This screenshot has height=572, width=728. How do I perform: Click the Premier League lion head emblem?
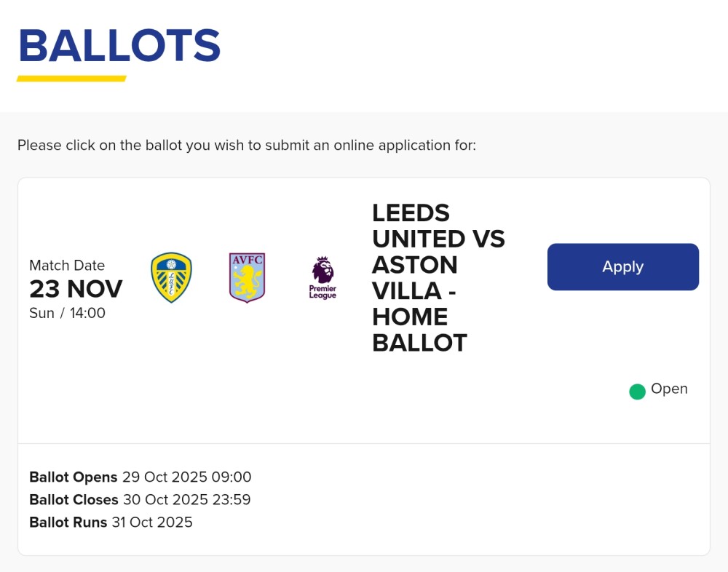point(323,269)
